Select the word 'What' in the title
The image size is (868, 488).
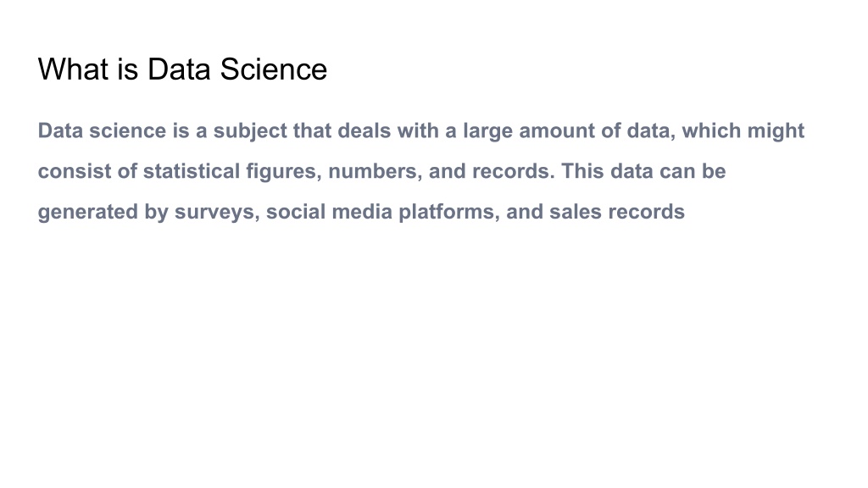pos(73,69)
